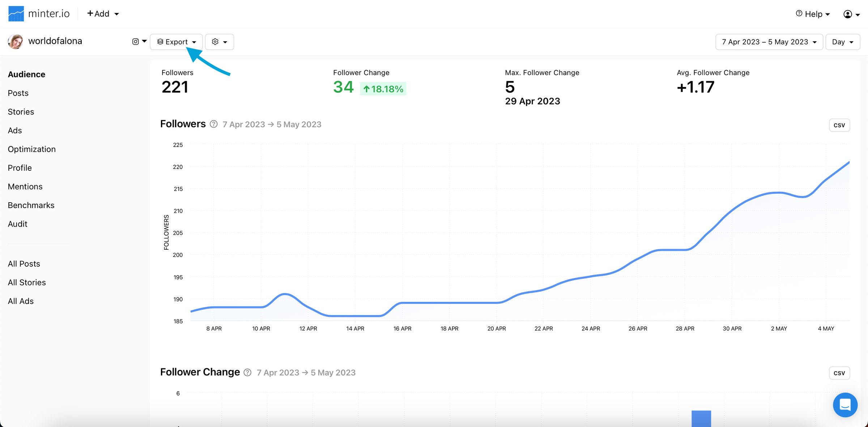Select the Optimization section
868x427 pixels.
click(x=32, y=149)
